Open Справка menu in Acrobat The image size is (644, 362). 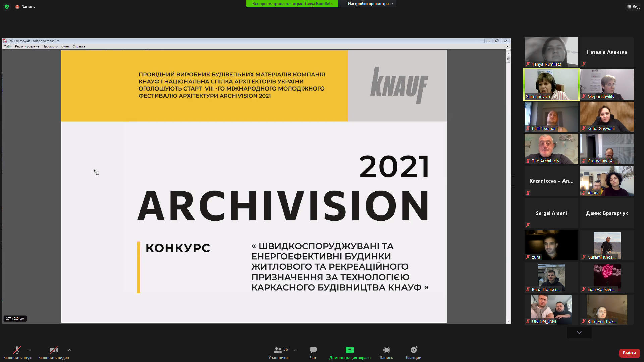pos(79,47)
